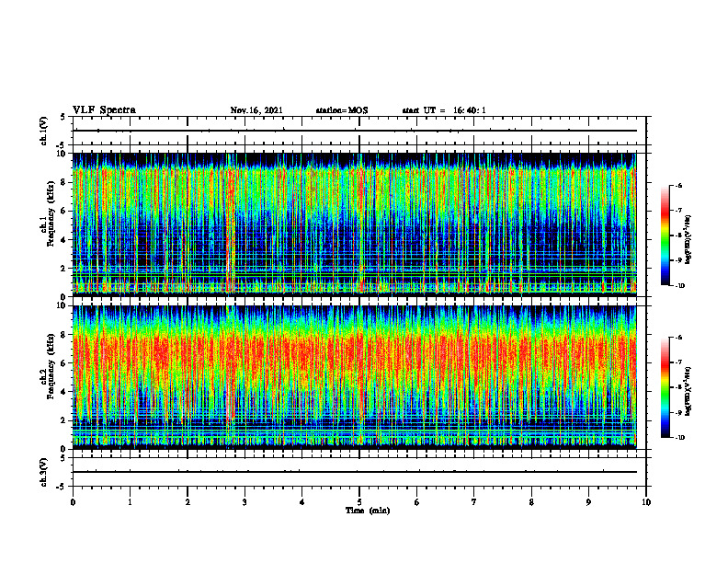The height and width of the screenshot is (563, 728).
Task: Click the "VLF Spectra" plot title
Action: click(104, 110)
